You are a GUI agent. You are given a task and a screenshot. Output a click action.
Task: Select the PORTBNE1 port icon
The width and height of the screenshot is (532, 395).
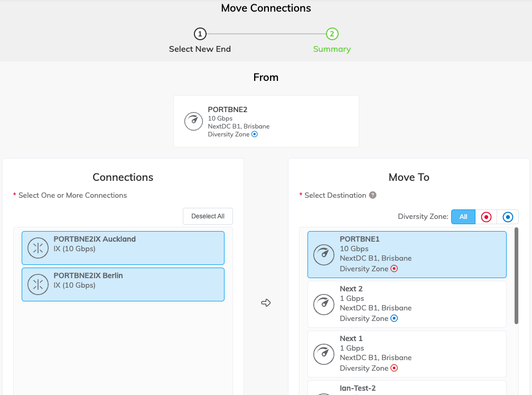(324, 254)
